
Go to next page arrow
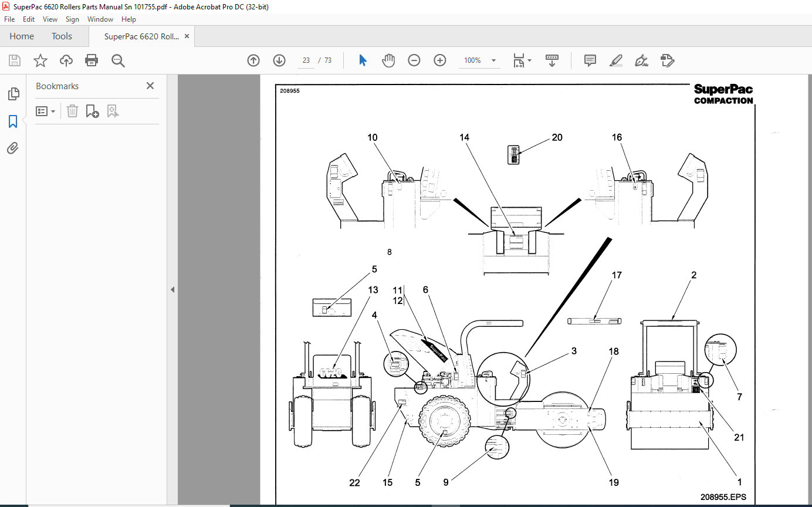click(279, 60)
